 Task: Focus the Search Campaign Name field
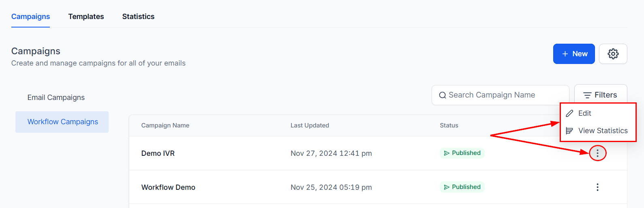coord(503,95)
